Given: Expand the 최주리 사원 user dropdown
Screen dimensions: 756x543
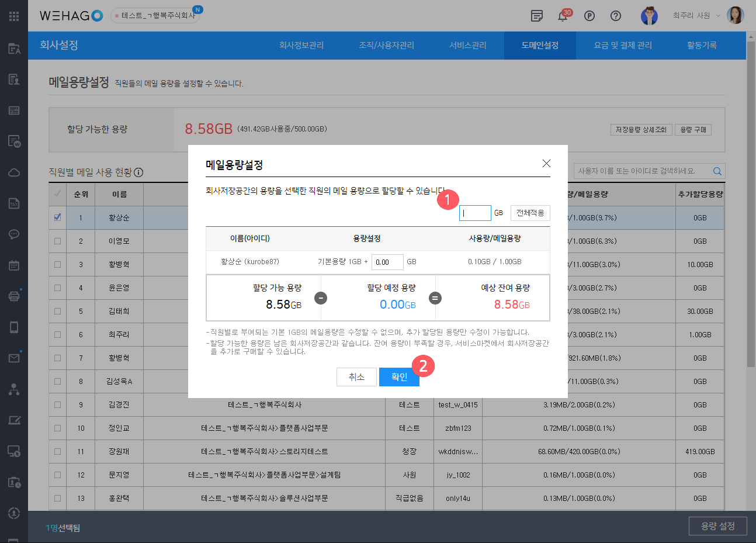Looking at the screenshot, I should [696, 16].
